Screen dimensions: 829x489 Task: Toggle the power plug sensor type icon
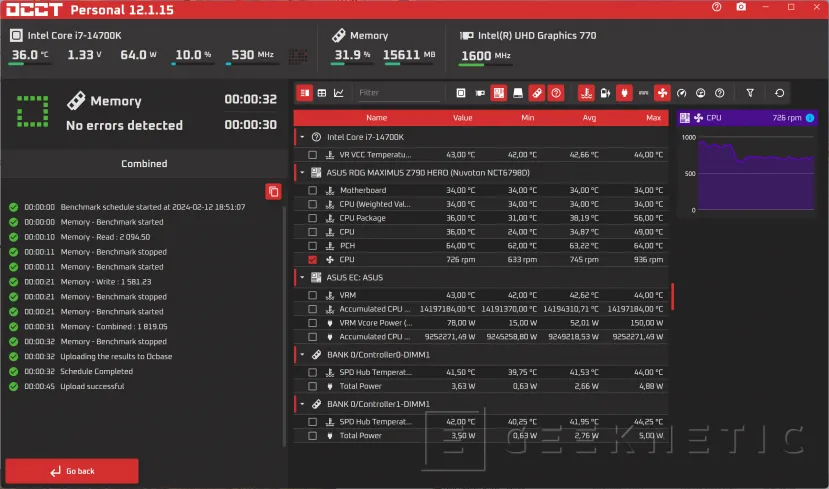coord(624,93)
